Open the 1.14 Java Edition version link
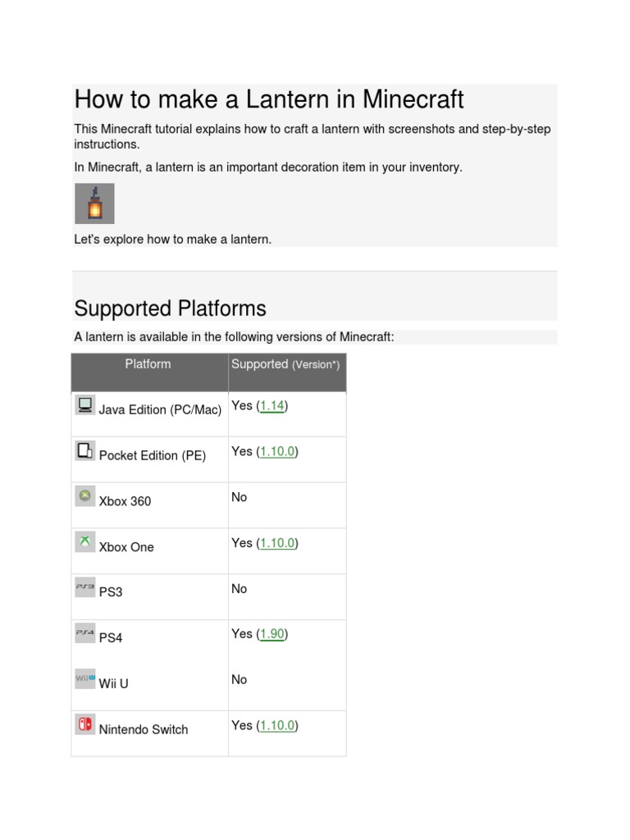 [x=272, y=405]
